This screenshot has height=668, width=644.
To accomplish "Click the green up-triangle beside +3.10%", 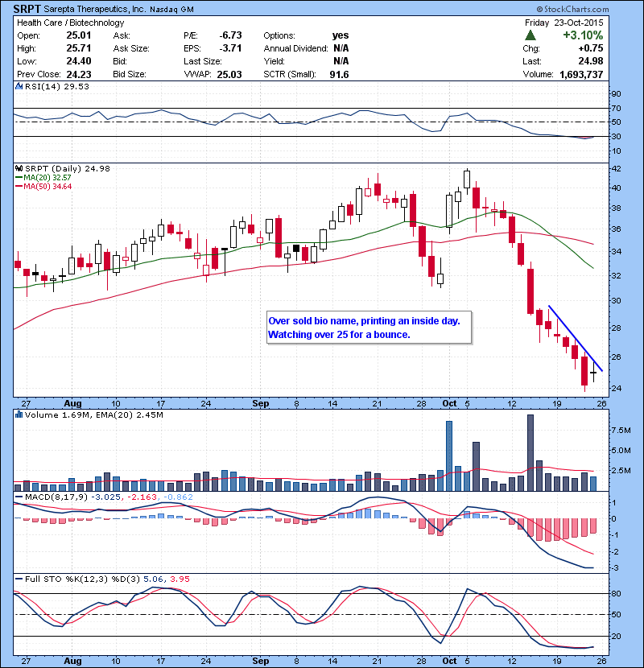I will (530, 35).
